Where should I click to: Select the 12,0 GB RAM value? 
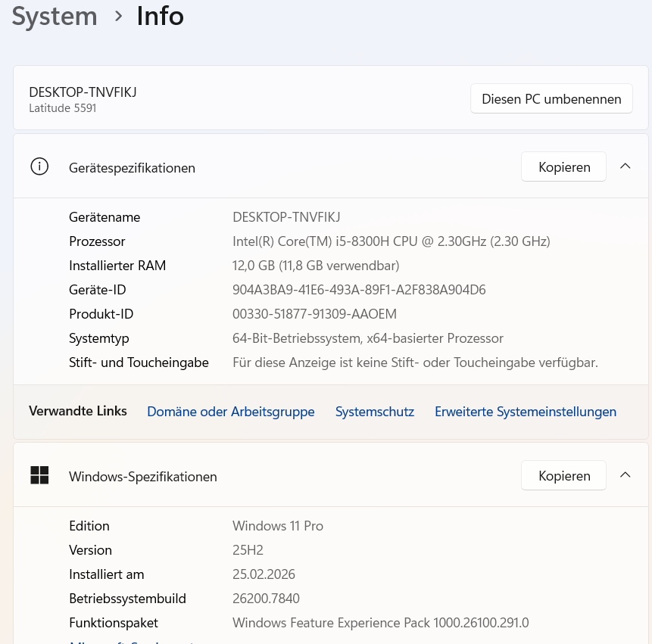pos(316,266)
